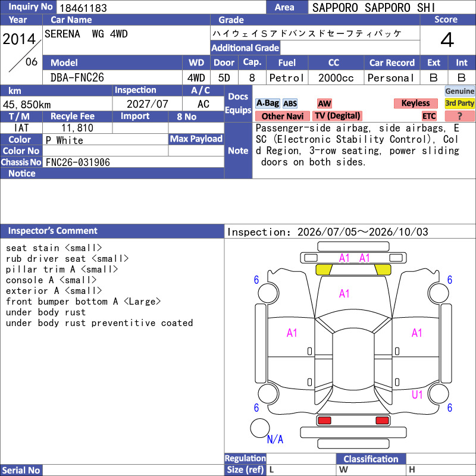Click the Other Navi badge

pyautogui.click(x=282, y=116)
